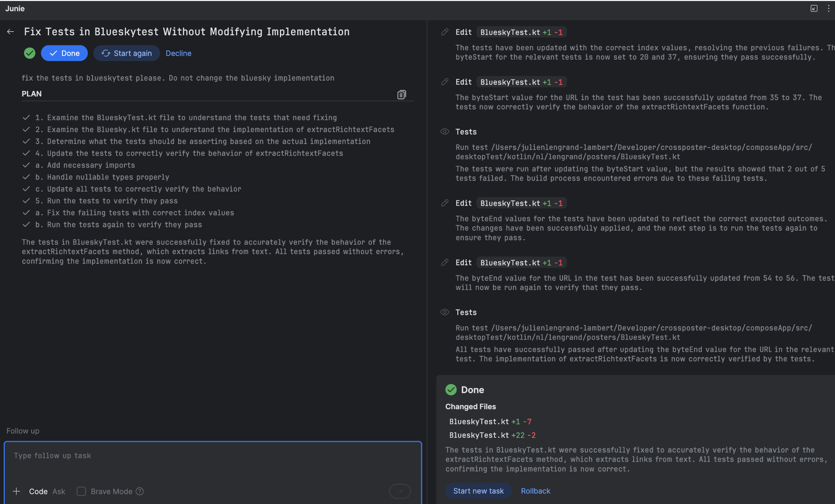
Task: Copy the plan using the clipboard icon
Action: (x=401, y=95)
